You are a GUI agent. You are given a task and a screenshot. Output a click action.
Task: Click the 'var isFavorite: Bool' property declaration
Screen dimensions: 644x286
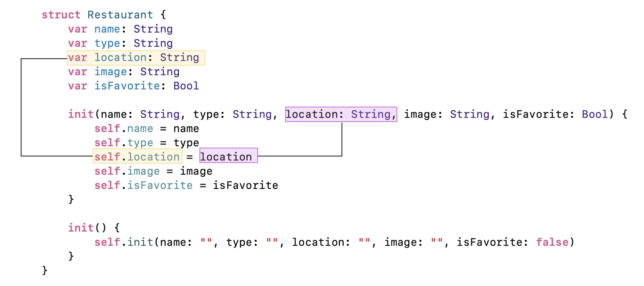point(133,86)
